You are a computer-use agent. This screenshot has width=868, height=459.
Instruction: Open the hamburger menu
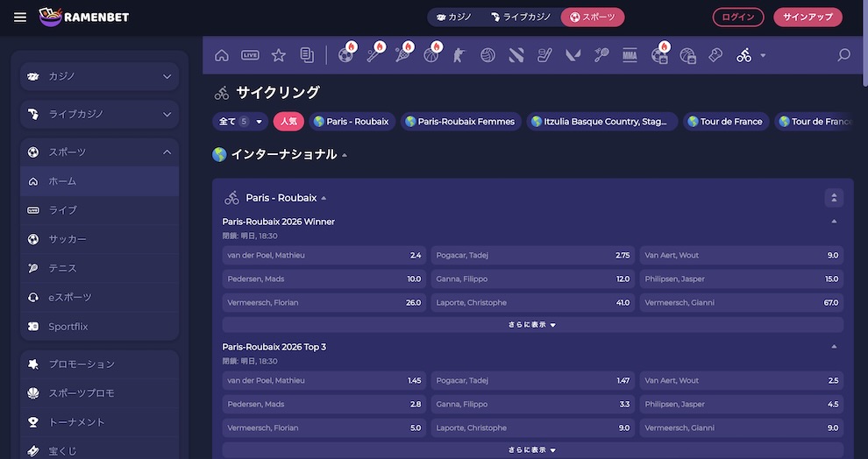pyautogui.click(x=20, y=18)
